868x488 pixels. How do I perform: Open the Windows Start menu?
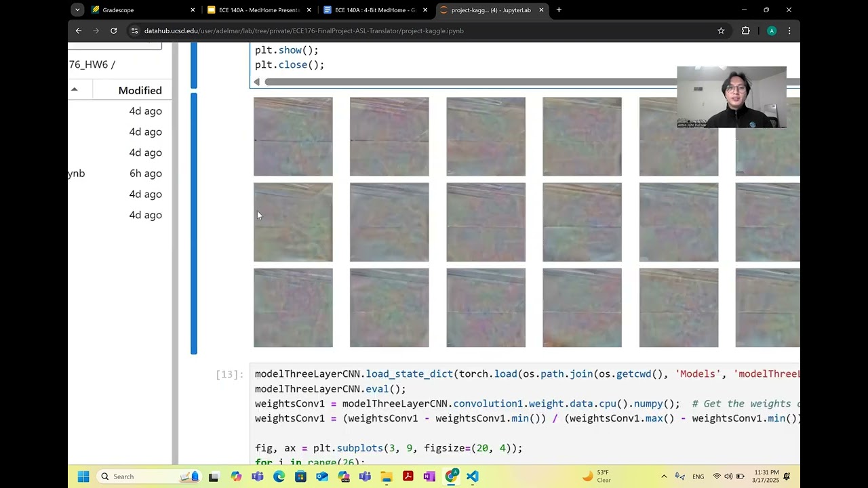point(83,476)
